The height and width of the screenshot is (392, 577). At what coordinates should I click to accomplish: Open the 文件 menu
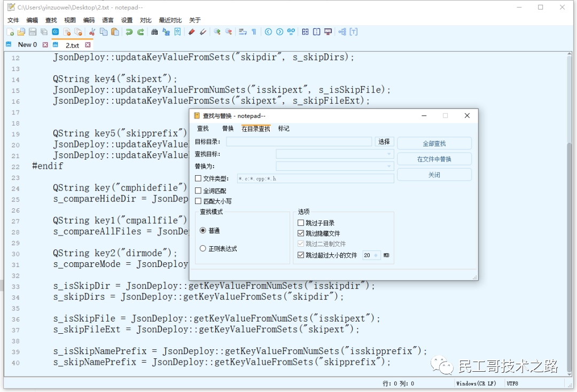click(13, 20)
